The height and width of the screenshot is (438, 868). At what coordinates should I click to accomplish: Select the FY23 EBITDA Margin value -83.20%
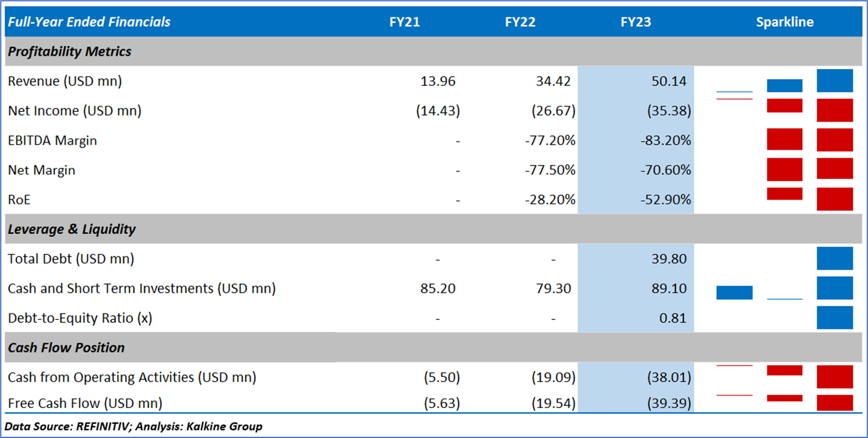tap(664, 140)
